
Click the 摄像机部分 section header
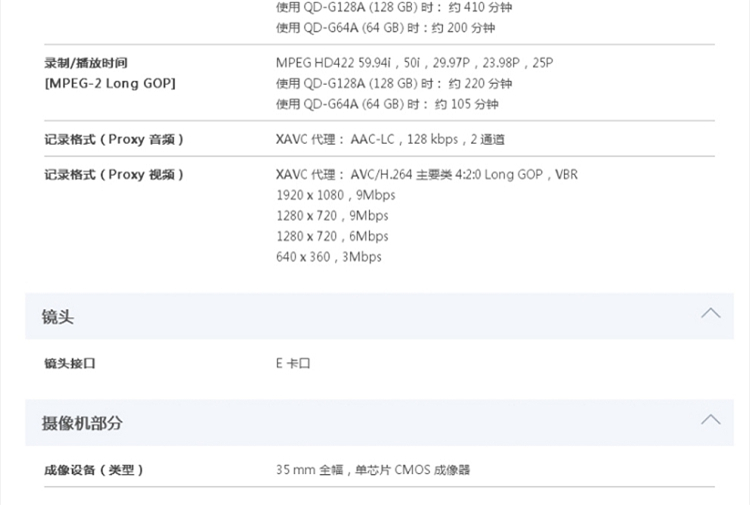(x=379, y=423)
